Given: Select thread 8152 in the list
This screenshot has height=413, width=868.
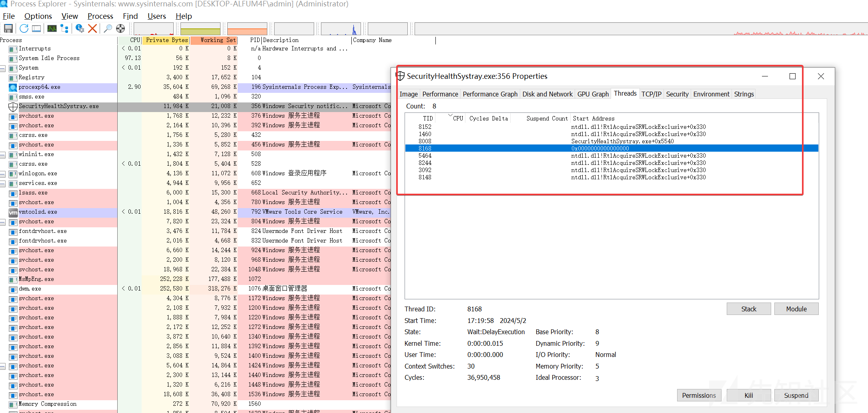Looking at the screenshot, I should (612, 127).
